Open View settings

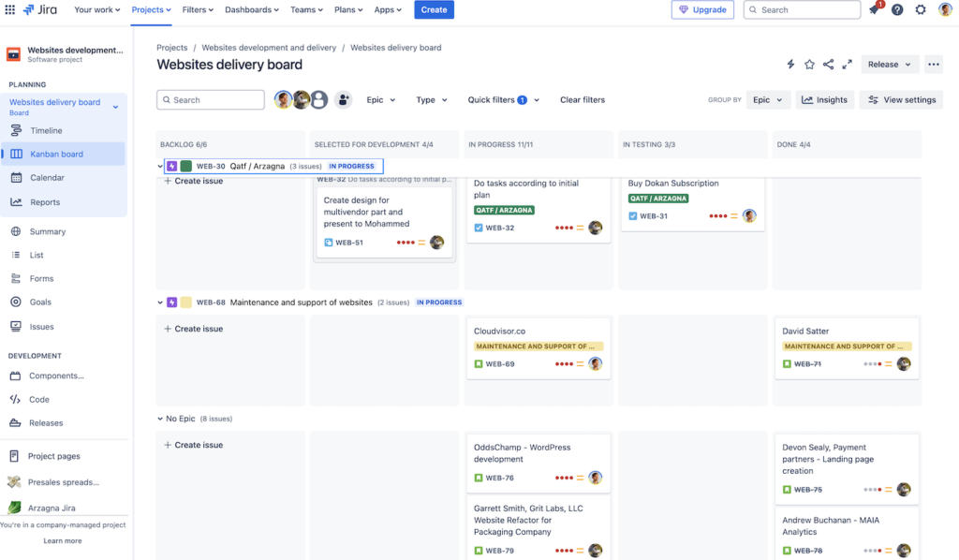click(902, 99)
